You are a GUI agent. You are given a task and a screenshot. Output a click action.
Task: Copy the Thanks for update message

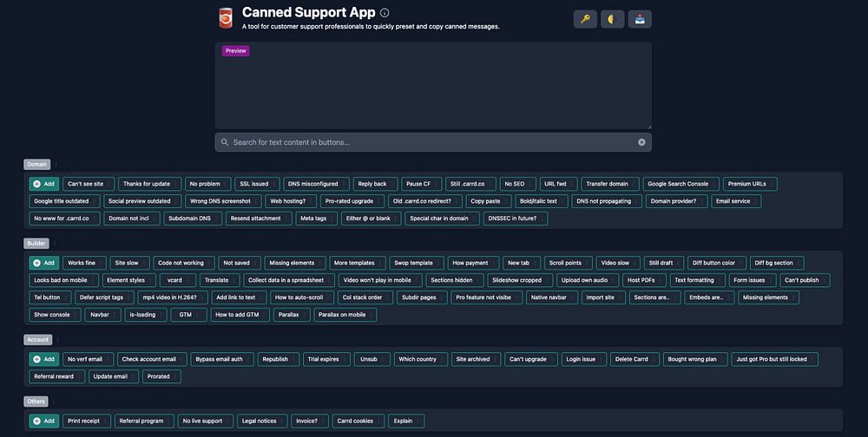(149, 184)
